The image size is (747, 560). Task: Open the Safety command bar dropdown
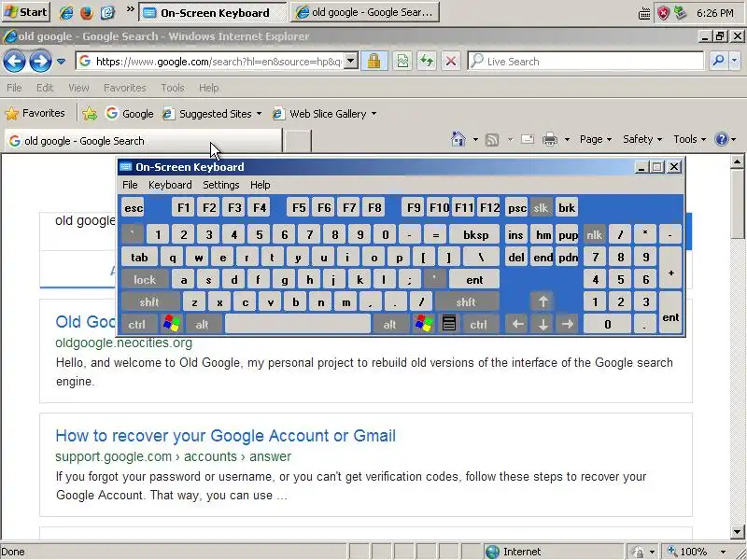(x=642, y=139)
